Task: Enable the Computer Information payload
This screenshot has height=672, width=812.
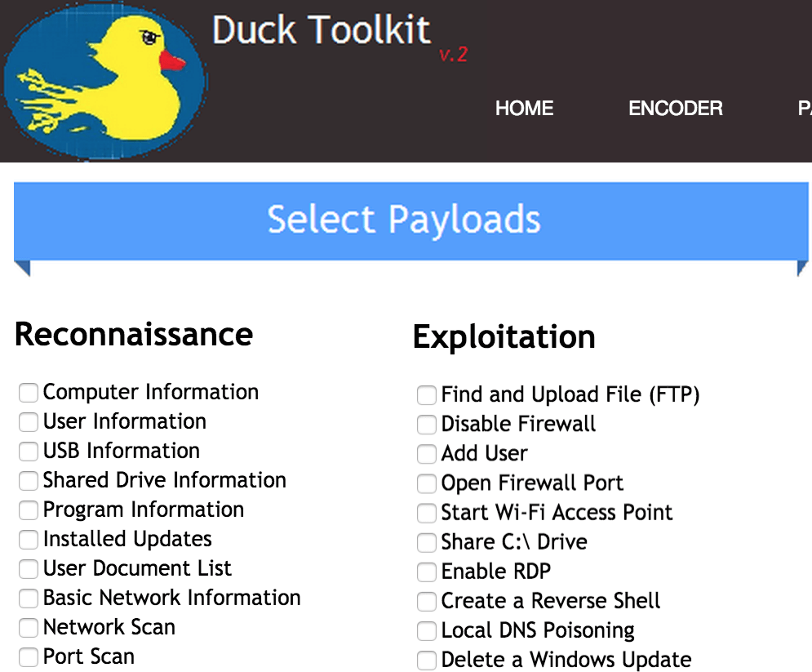Action: pos(29,393)
